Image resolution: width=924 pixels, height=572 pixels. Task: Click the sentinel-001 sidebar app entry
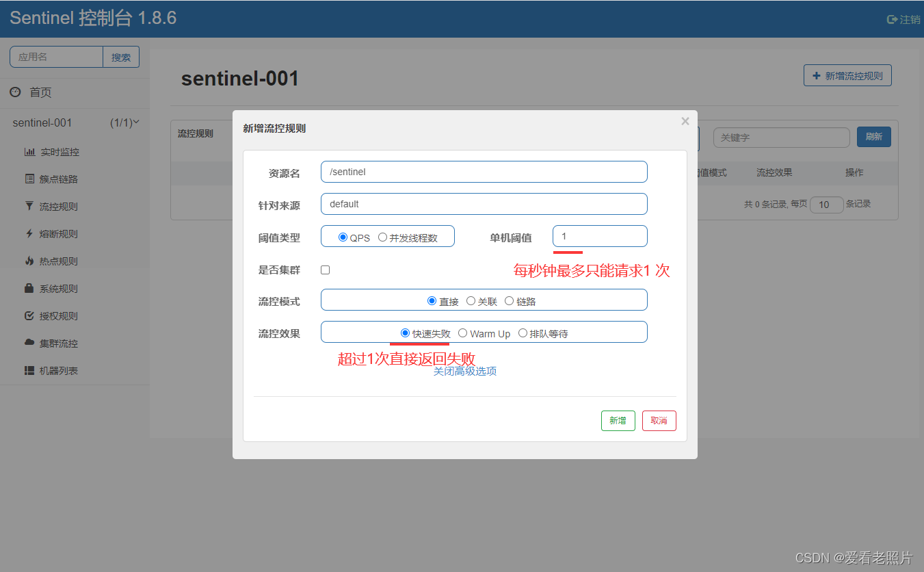click(75, 123)
